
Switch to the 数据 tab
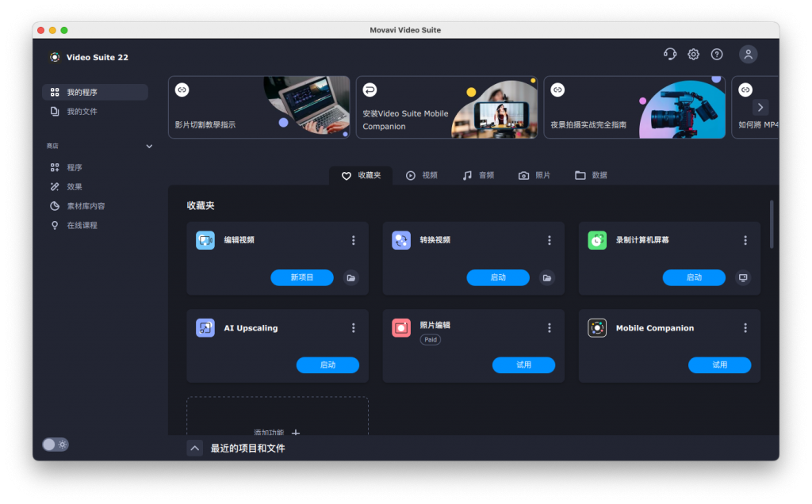(591, 175)
